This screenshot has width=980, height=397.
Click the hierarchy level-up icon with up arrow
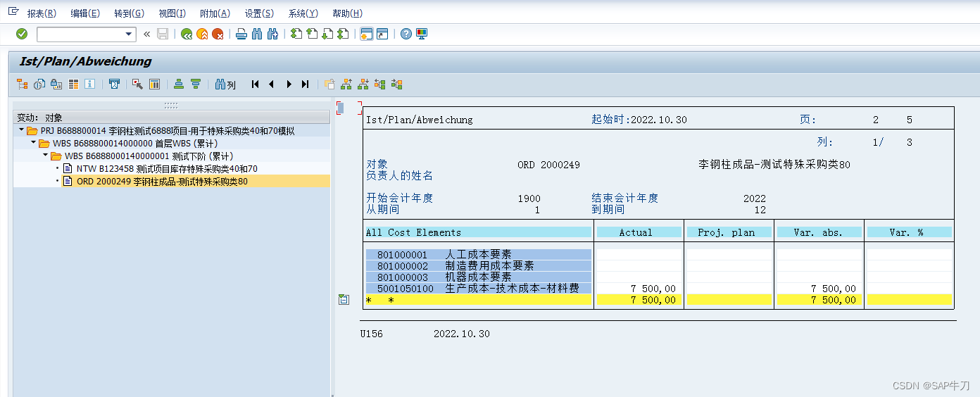pyautogui.click(x=346, y=84)
